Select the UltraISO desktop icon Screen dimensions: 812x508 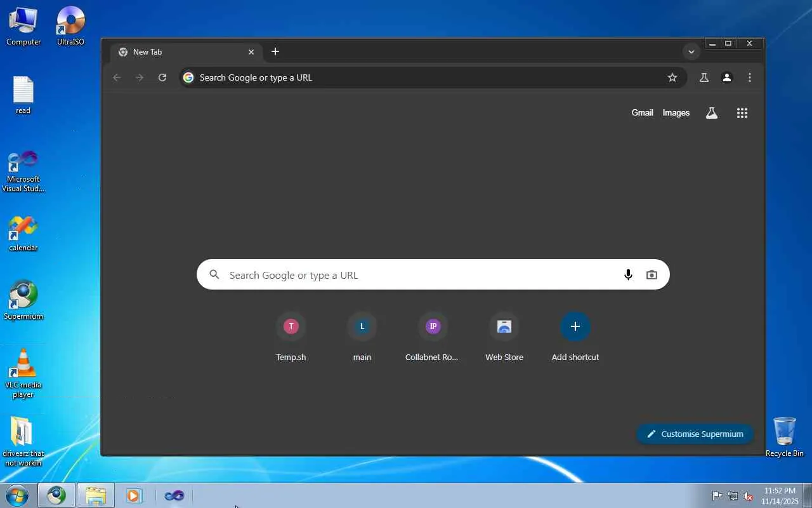(x=70, y=27)
